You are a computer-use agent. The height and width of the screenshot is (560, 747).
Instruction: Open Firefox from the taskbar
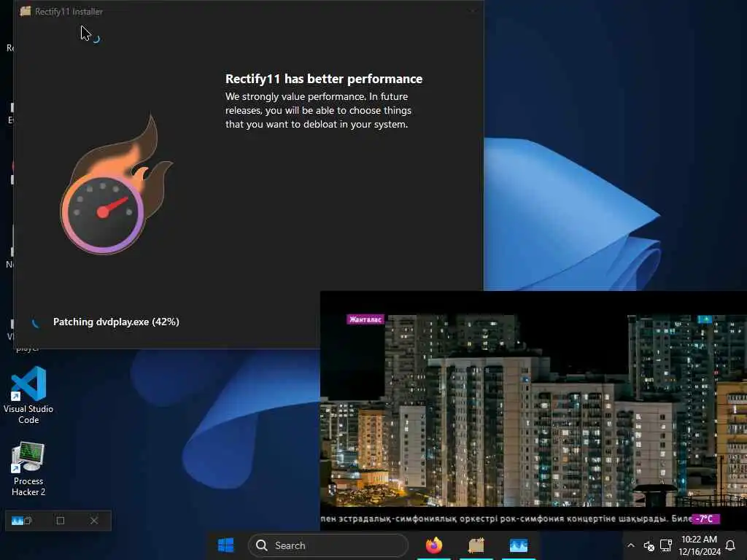point(433,545)
